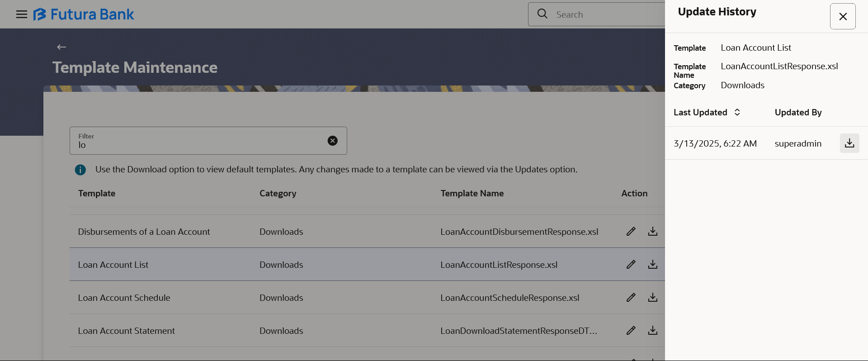This screenshot has height=361, width=868.
Task: Open the hamburger navigation menu
Action: coord(21,14)
